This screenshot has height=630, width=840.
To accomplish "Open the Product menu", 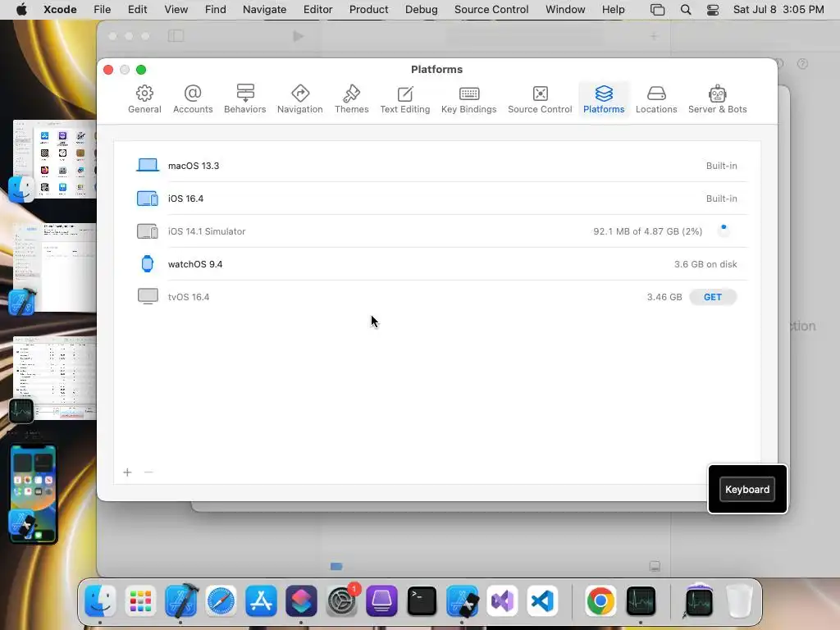I will [x=368, y=9].
